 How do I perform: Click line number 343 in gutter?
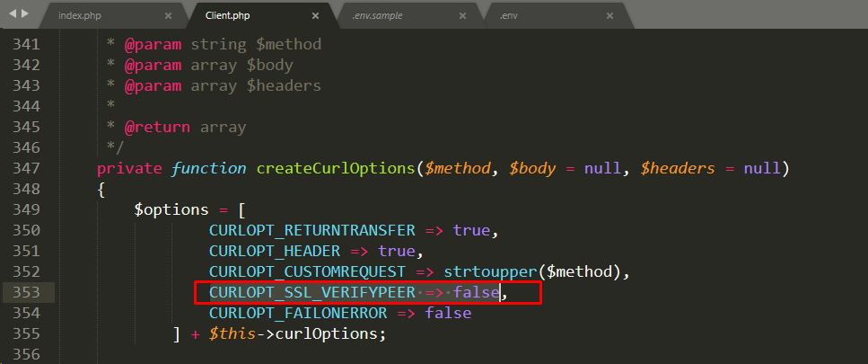coord(26,85)
